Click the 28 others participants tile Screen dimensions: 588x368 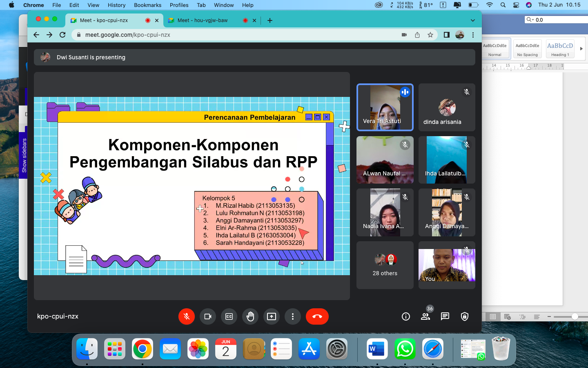(385, 265)
